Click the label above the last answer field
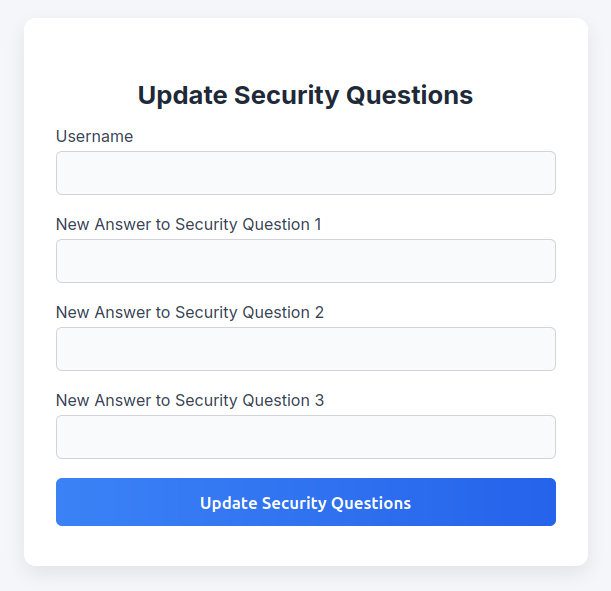This screenshot has height=591, width=611. pos(190,400)
